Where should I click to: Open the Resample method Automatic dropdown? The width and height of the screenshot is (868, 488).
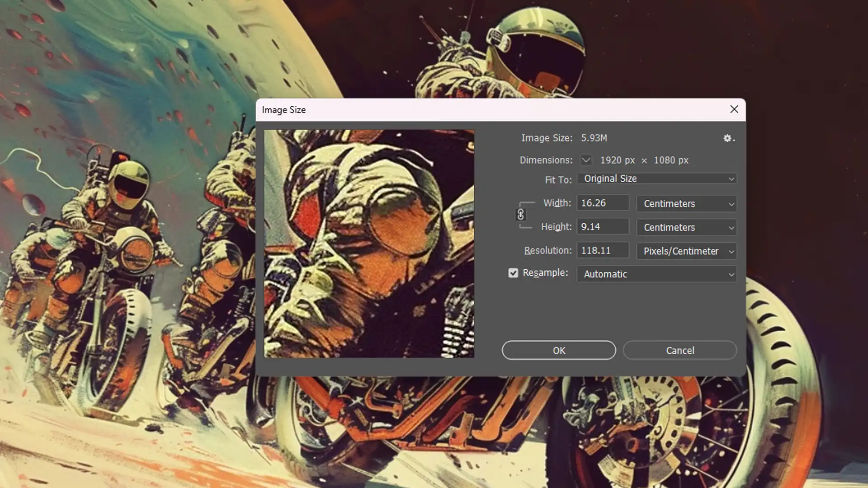click(657, 274)
